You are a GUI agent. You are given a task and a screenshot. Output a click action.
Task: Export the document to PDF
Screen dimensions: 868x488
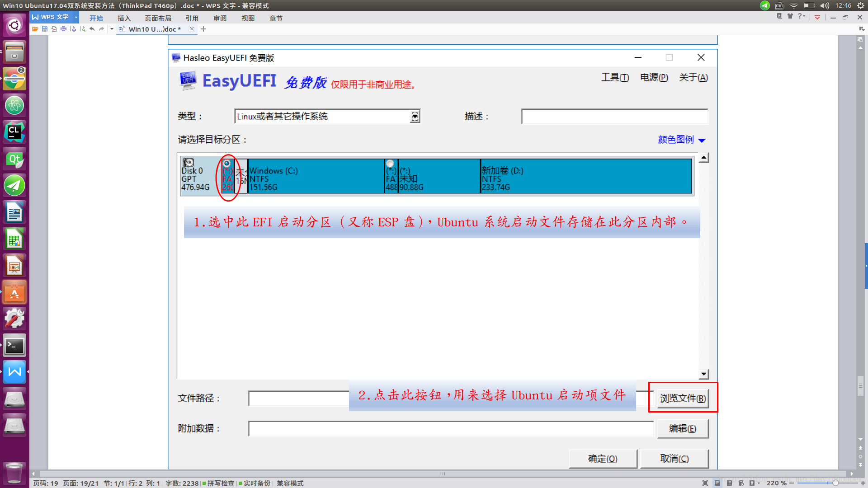[x=54, y=29]
